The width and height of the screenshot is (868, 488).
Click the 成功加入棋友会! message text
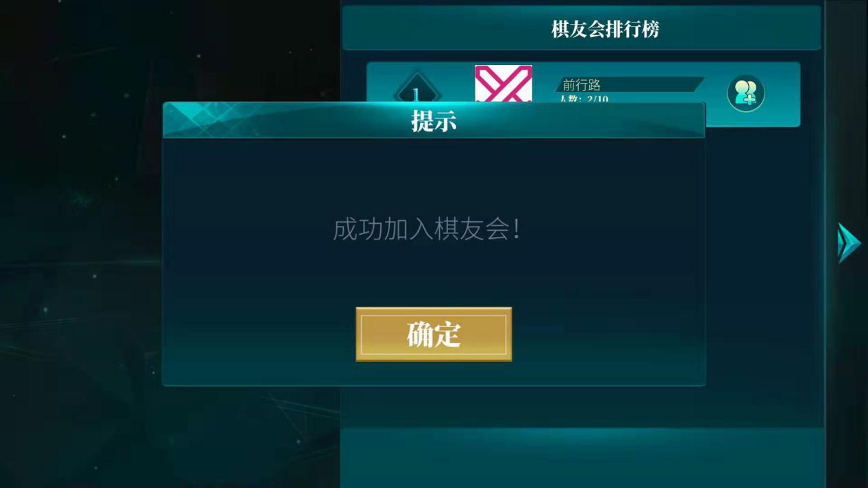427,229
